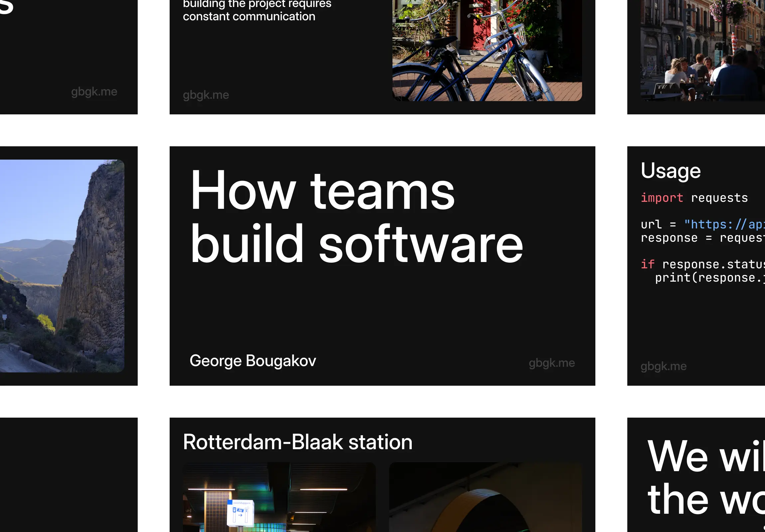This screenshot has height=532, width=765.
Task: Open the station platform sign photo
Action: click(x=279, y=497)
